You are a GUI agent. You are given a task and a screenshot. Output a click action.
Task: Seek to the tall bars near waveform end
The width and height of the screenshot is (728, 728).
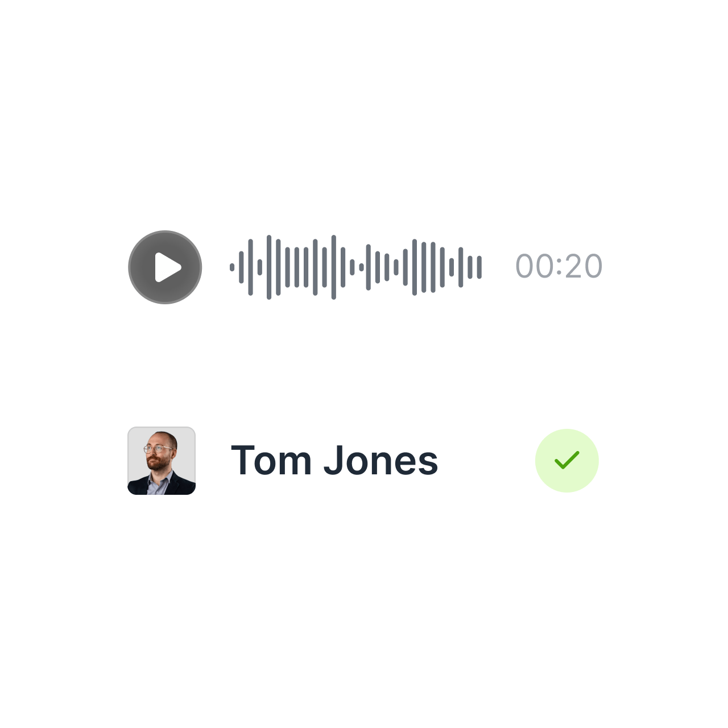click(424, 267)
